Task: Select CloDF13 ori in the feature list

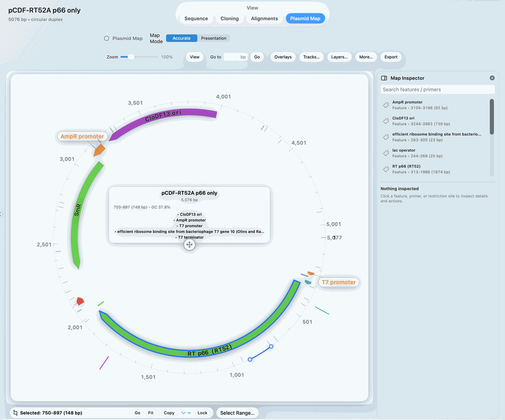Action: [x=434, y=121]
